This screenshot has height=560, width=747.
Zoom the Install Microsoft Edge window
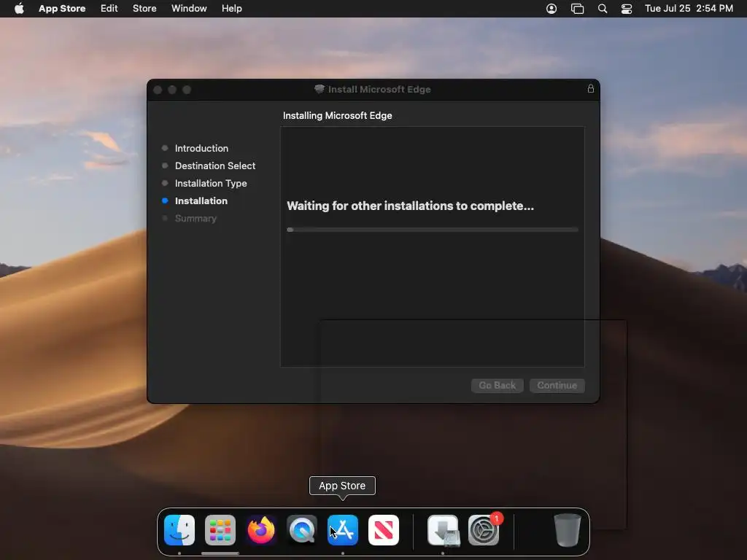(187, 90)
